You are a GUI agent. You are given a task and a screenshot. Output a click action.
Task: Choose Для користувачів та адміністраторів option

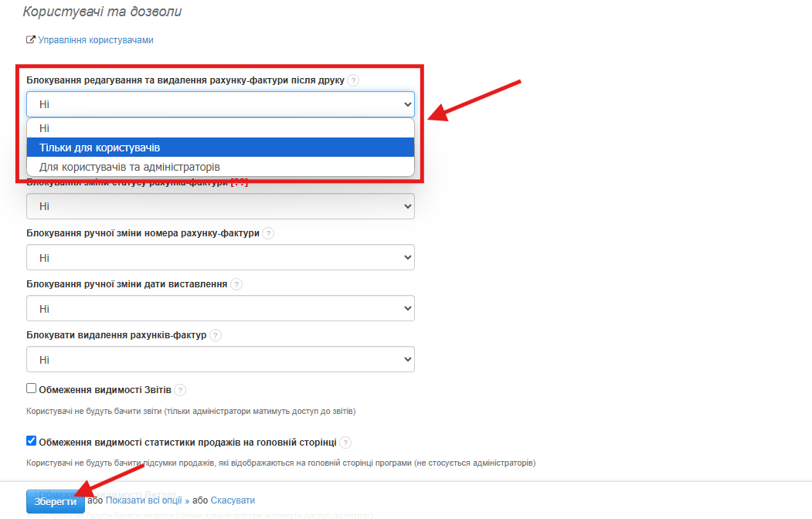(x=220, y=167)
